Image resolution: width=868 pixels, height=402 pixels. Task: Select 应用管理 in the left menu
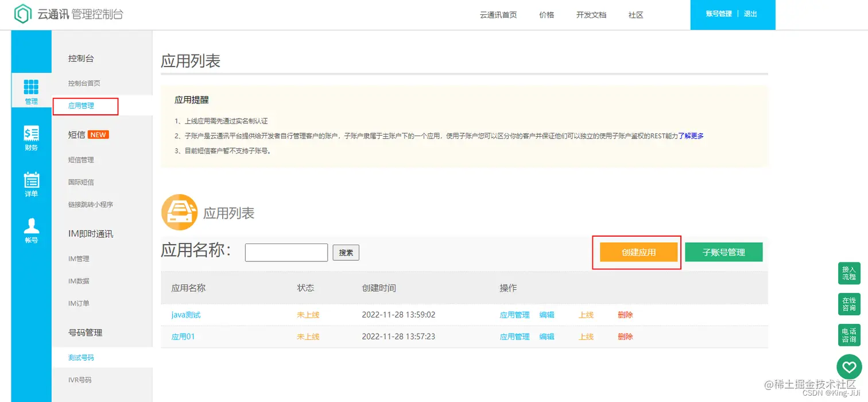pos(85,106)
